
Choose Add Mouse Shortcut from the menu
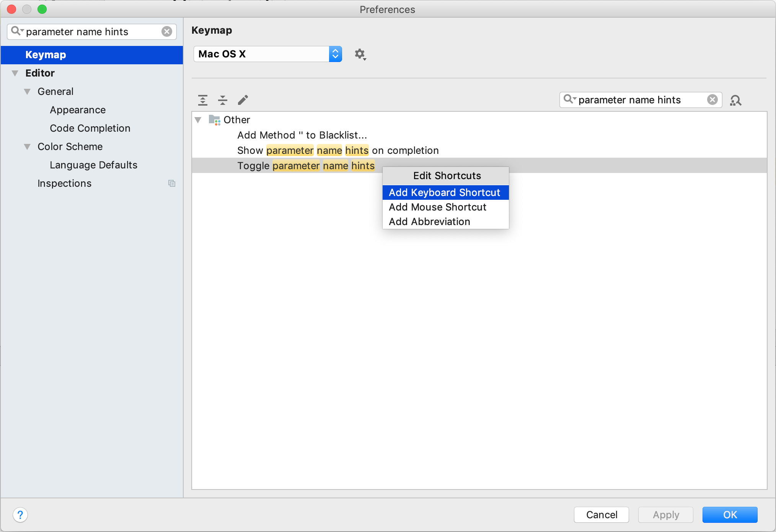pos(437,207)
